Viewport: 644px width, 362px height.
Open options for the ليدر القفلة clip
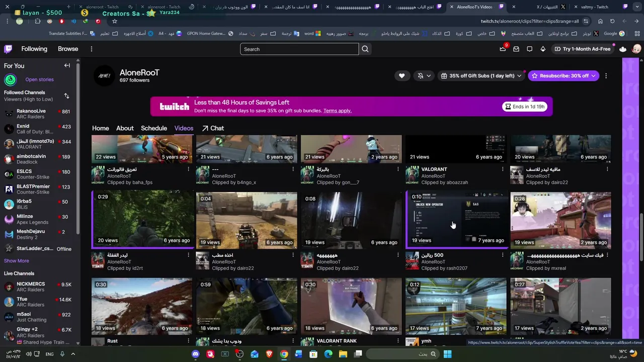[188, 255]
